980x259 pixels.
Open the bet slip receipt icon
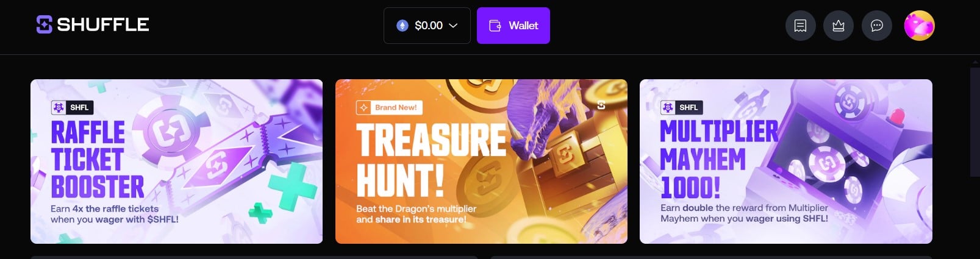[x=801, y=26]
